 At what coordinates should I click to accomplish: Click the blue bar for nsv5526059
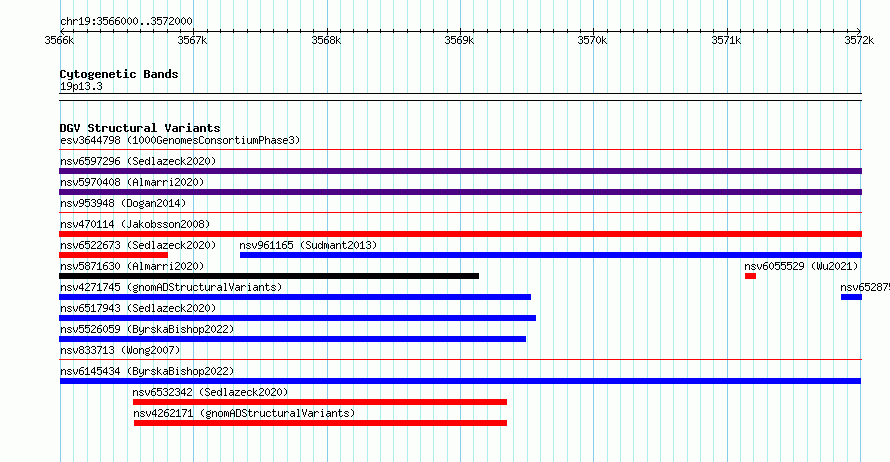(292, 339)
